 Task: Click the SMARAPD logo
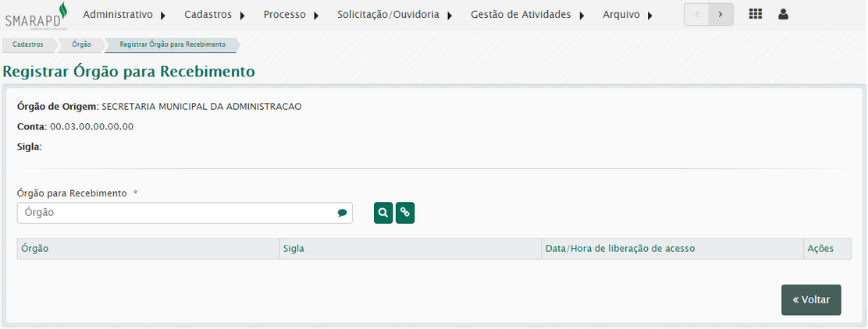(x=37, y=16)
